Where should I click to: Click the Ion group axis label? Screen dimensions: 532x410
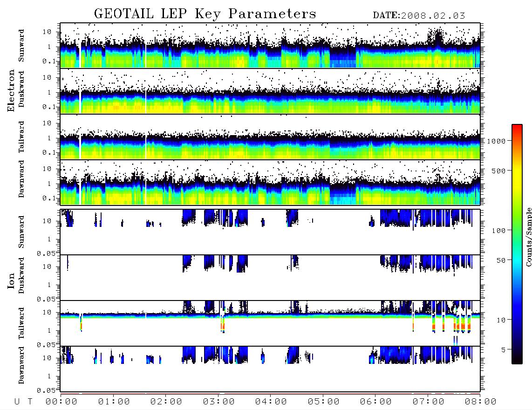pyautogui.click(x=11, y=281)
